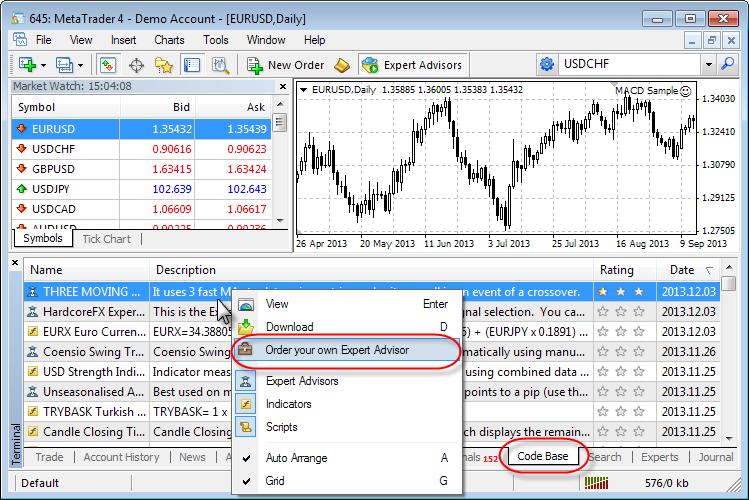Click the Candle Closing Time row icon

32,432
